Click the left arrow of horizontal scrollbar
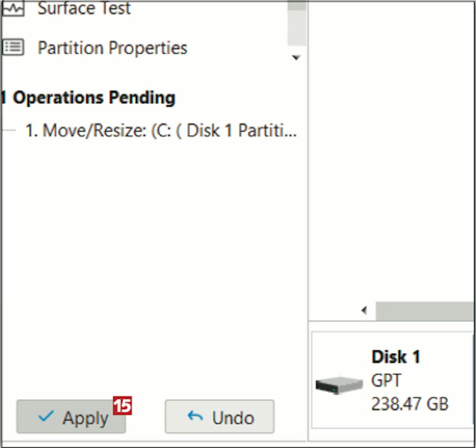The width and height of the screenshot is (476, 448). click(364, 310)
